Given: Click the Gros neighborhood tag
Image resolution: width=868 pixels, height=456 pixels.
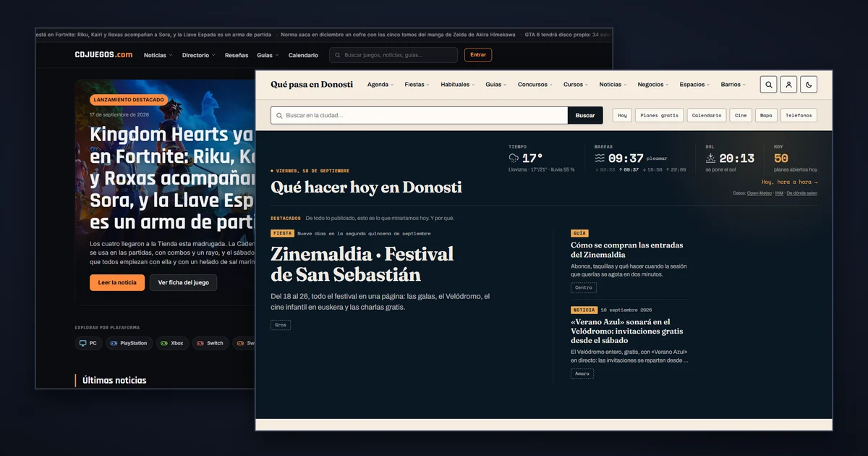Looking at the screenshot, I should (281, 325).
